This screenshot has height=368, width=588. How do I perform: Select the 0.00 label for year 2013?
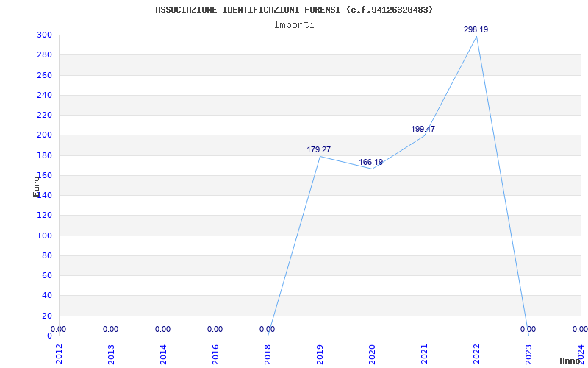click(111, 329)
